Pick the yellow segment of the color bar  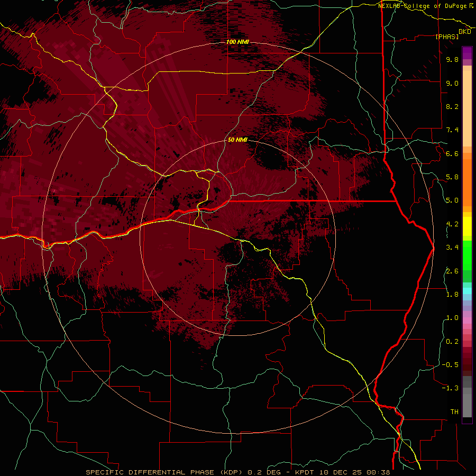tap(467, 226)
